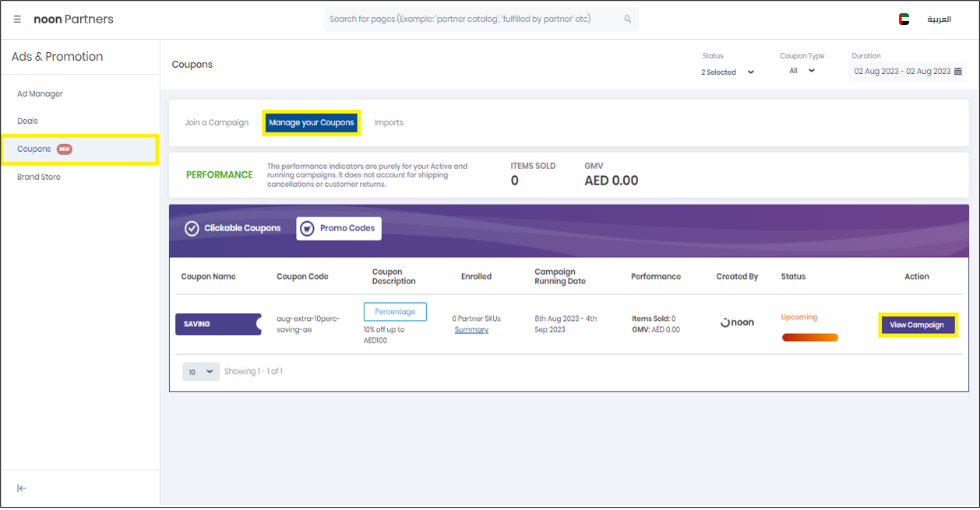Click the Coupons page title
This screenshot has width=980, height=510.
[x=192, y=65]
